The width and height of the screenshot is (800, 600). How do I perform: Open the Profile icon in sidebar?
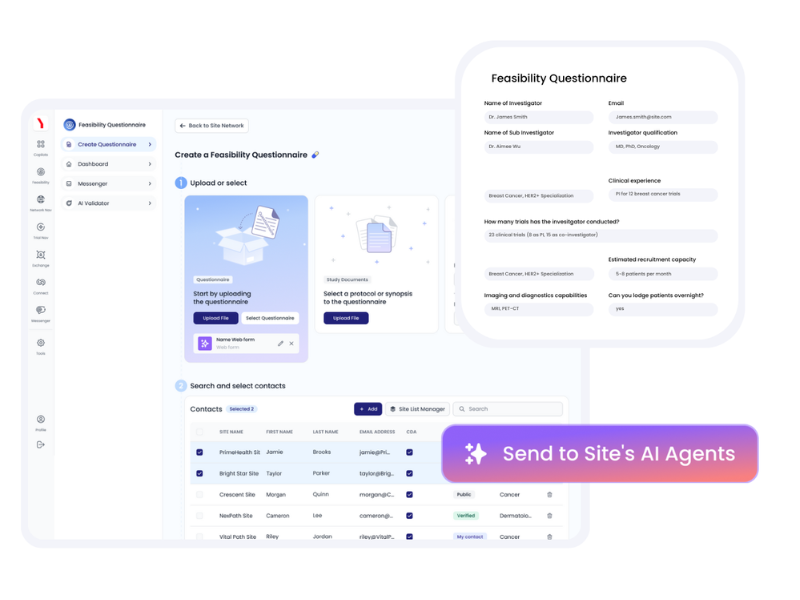(x=41, y=419)
